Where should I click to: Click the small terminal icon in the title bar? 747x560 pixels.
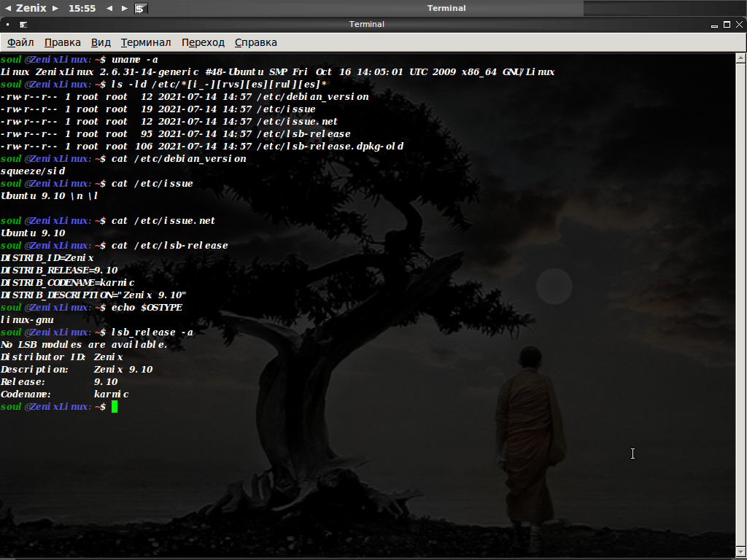[x=23, y=24]
